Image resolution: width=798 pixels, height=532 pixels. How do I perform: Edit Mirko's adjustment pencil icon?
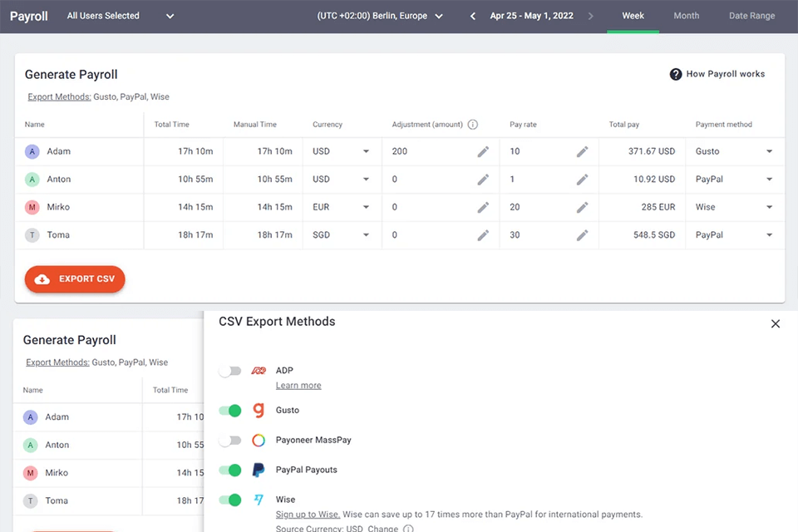click(x=483, y=207)
